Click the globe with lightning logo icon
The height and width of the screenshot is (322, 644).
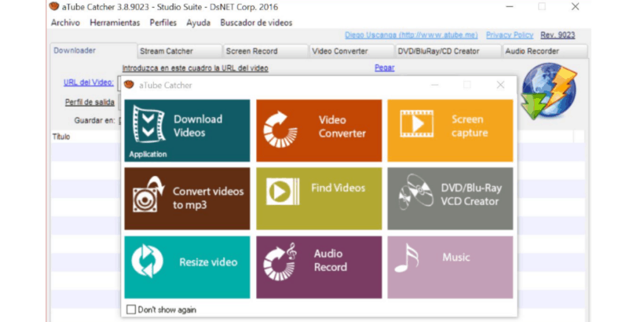pyautogui.click(x=548, y=91)
